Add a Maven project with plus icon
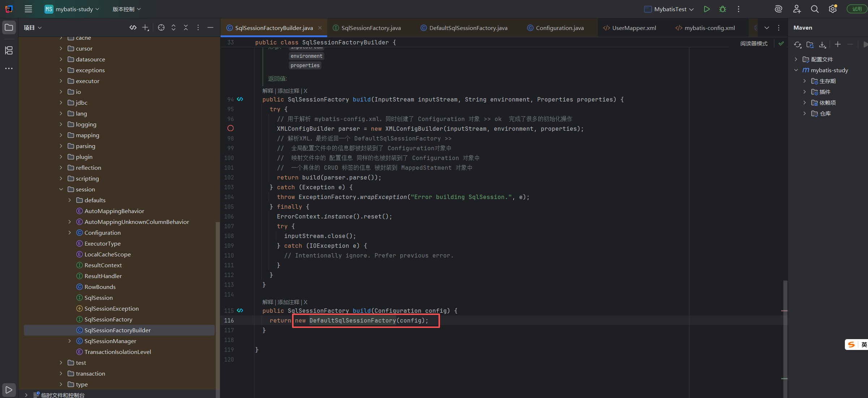This screenshot has width=868, height=398. [x=838, y=44]
